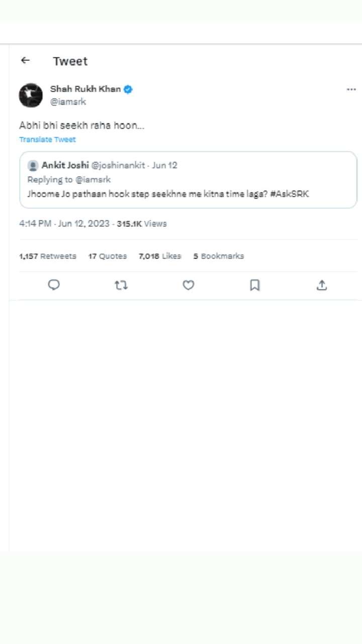The image size is (362, 644).
Task: Click the @iamsrk handle under name
Action: click(x=68, y=102)
